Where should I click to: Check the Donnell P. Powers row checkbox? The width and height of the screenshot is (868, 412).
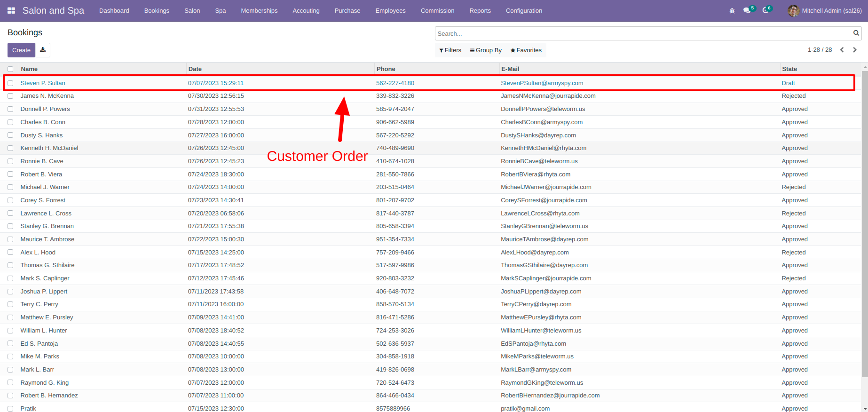pos(10,109)
